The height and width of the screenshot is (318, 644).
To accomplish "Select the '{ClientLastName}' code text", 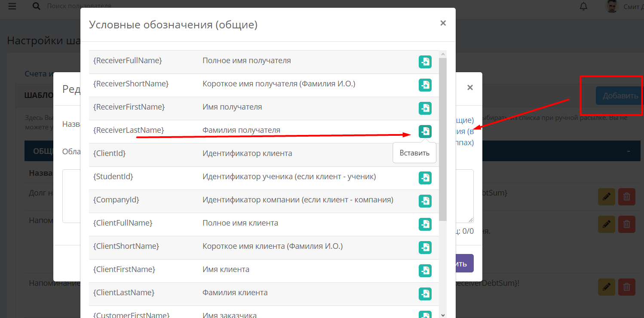I will (124, 293).
